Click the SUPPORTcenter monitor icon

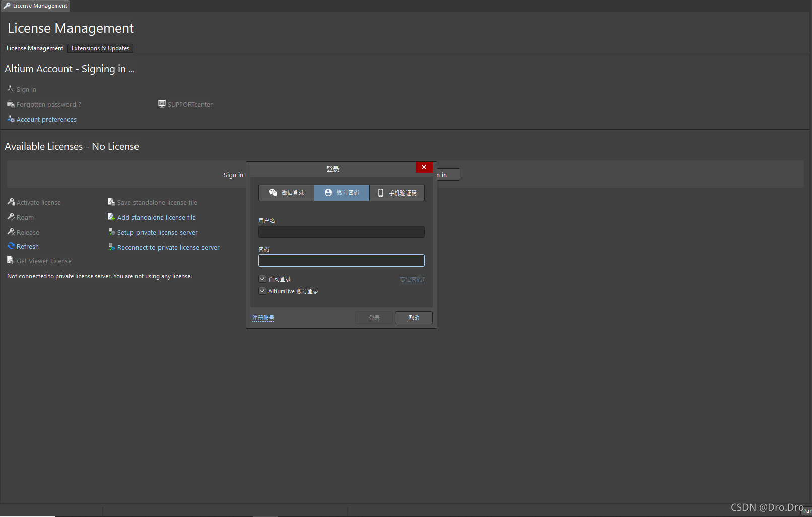[x=162, y=104]
